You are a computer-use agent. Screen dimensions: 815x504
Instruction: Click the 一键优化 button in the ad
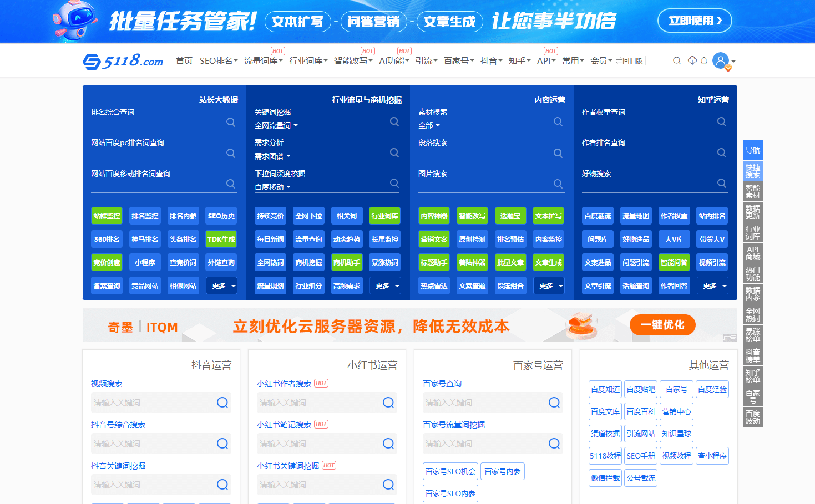[x=662, y=325]
